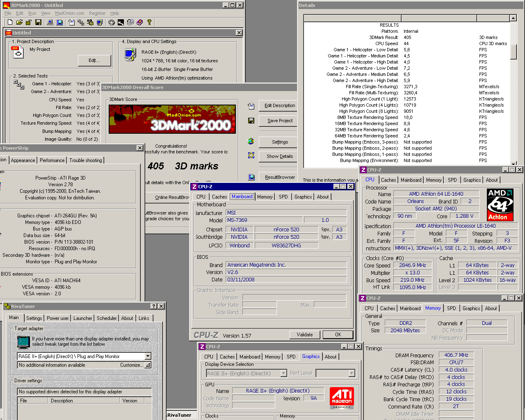Click the AMD Athlon 64 logo in CPU-Z
This screenshot has width=525, height=420.
click(500, 205)
